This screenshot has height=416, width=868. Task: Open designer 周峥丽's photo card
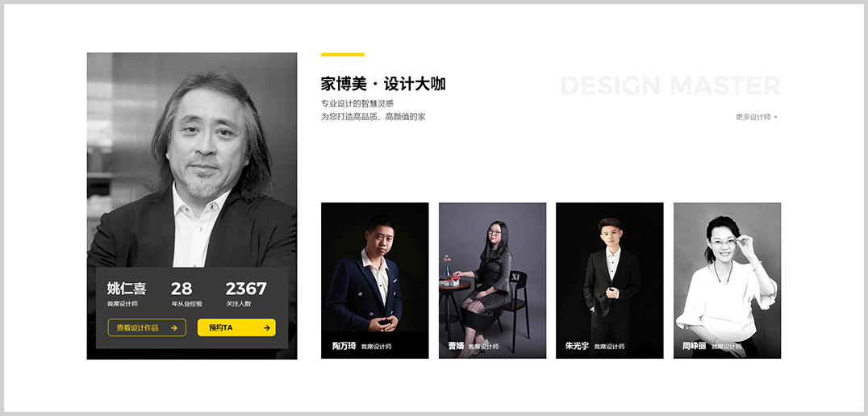727,281
